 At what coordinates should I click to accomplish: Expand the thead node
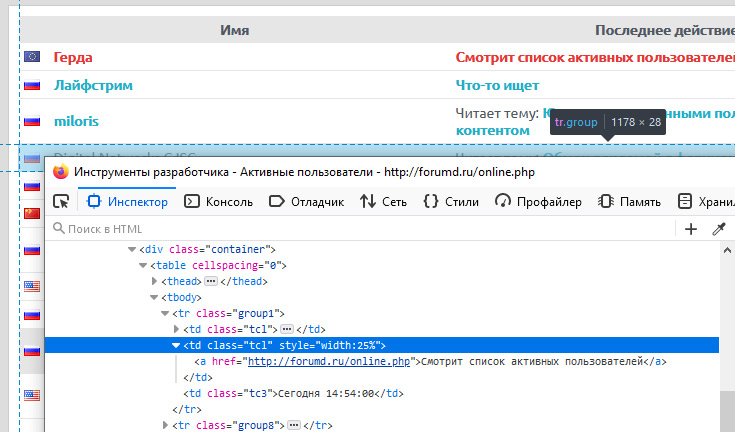(154, 281)
